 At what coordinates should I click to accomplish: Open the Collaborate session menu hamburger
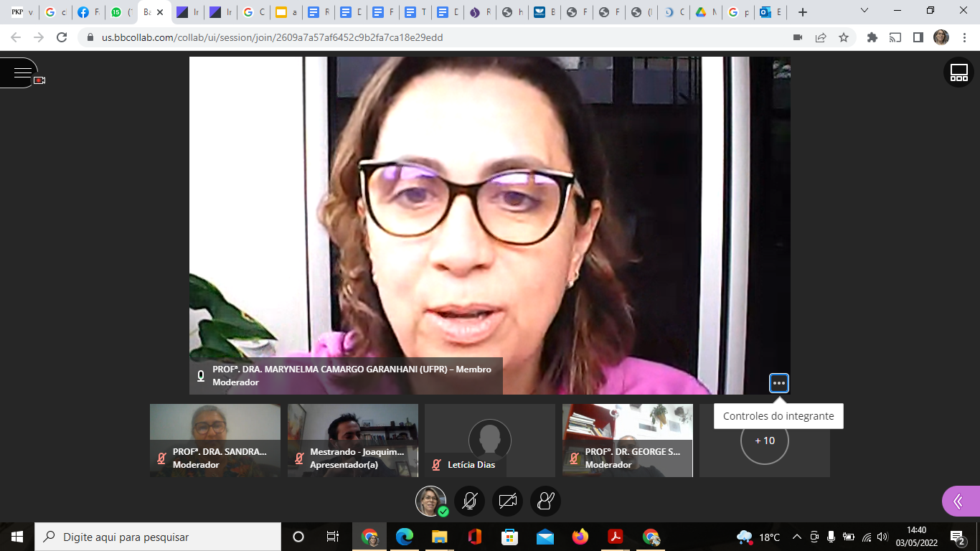[22, 72]
